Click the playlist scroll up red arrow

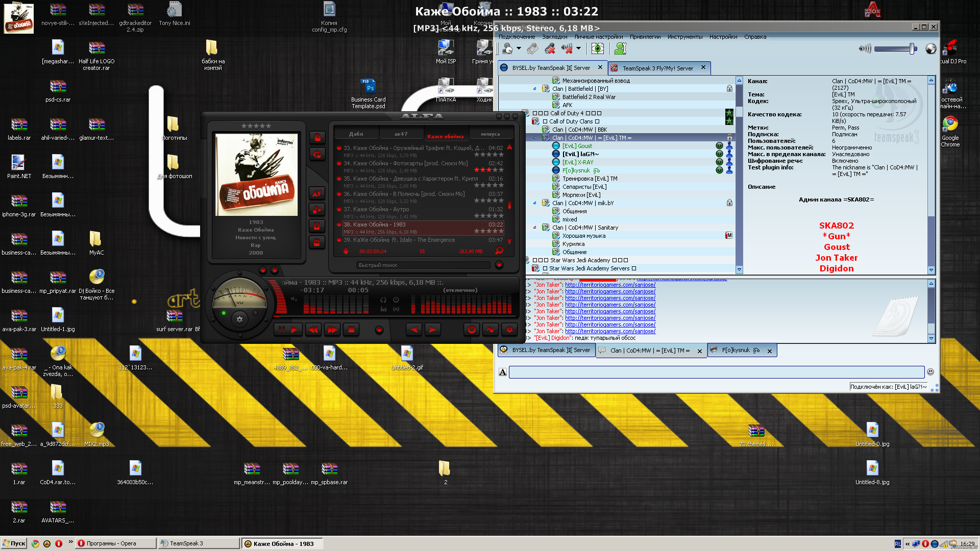509,147
